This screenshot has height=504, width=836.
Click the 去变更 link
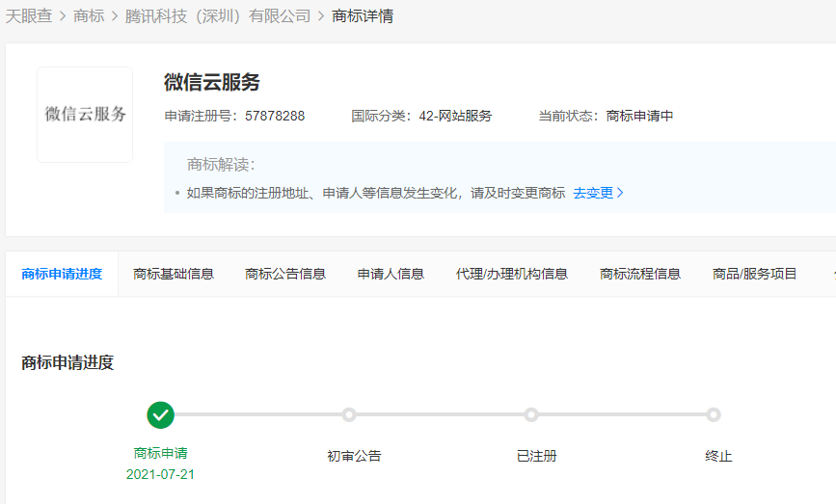click(x=593, y=193)
